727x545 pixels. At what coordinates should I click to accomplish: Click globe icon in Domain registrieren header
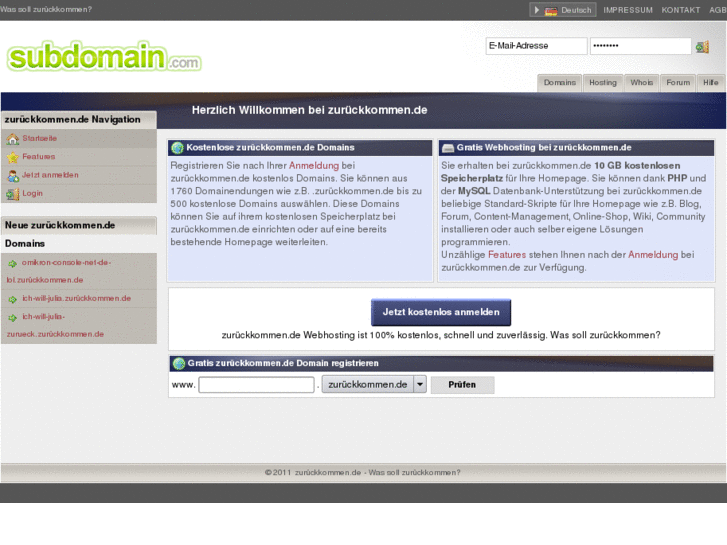[x=179, y=364]
